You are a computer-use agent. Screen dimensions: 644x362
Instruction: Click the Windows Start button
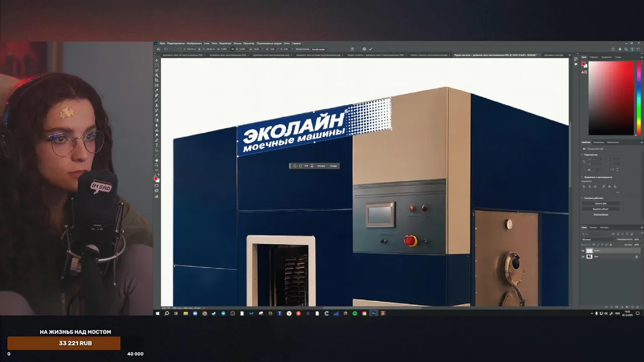click(x=157, y=313)
